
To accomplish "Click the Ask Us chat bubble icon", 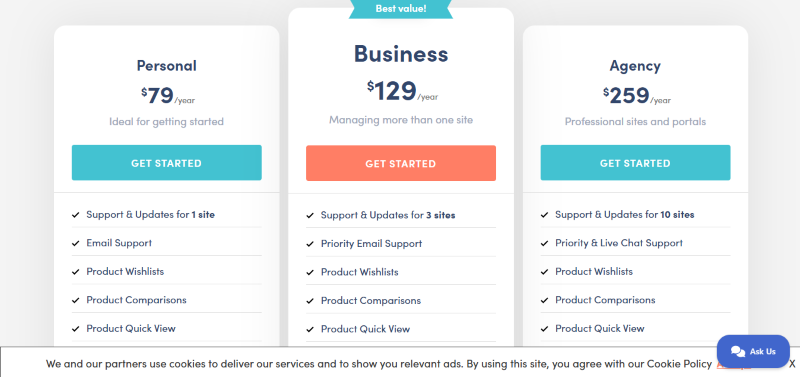I will click(x=737, y=351).
